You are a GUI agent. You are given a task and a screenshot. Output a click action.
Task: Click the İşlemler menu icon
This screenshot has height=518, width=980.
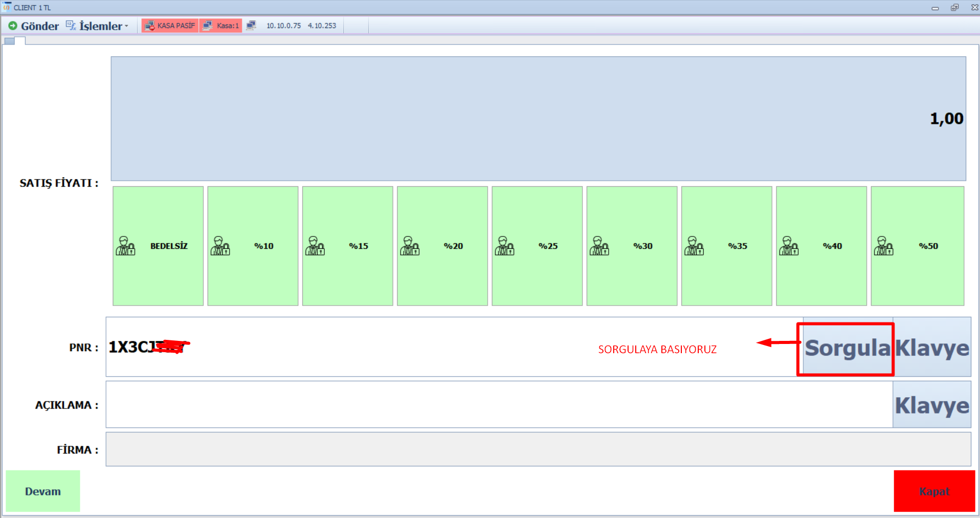[71, 26]
